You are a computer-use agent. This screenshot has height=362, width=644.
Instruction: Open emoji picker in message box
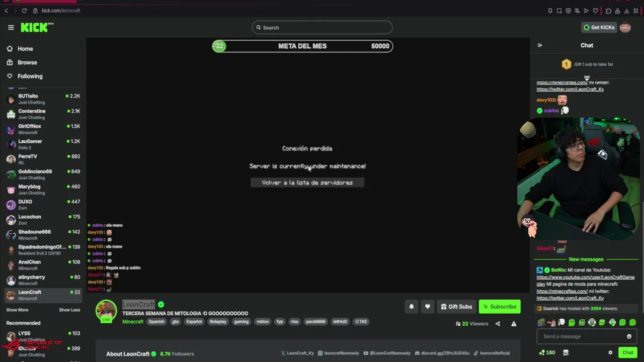[629, 336]
